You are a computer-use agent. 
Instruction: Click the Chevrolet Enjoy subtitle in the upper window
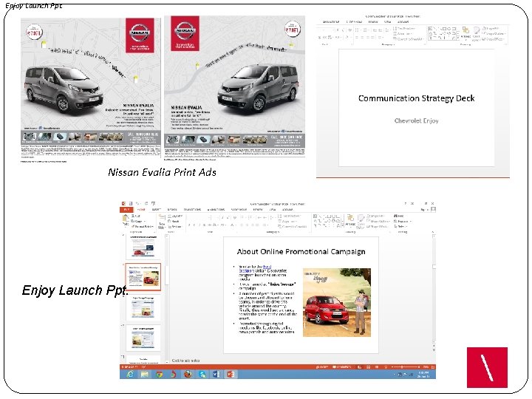pos(416,120)
